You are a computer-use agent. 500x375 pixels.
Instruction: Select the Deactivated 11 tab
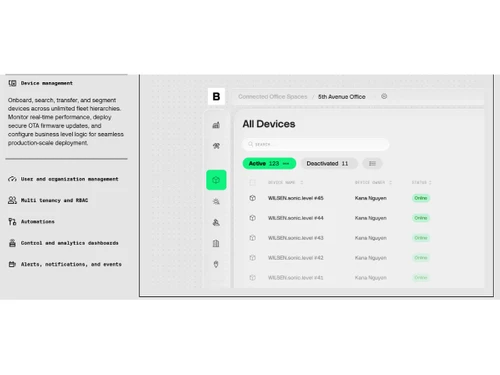point(329,163)
